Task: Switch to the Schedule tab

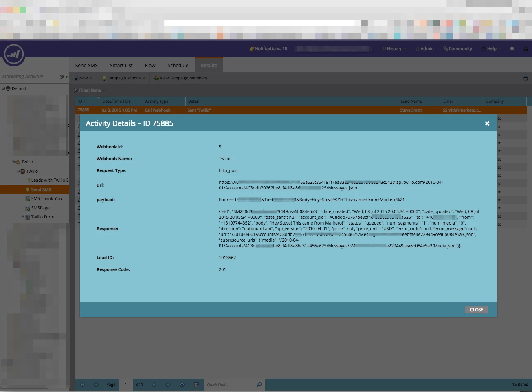Action: coord(178,65)
